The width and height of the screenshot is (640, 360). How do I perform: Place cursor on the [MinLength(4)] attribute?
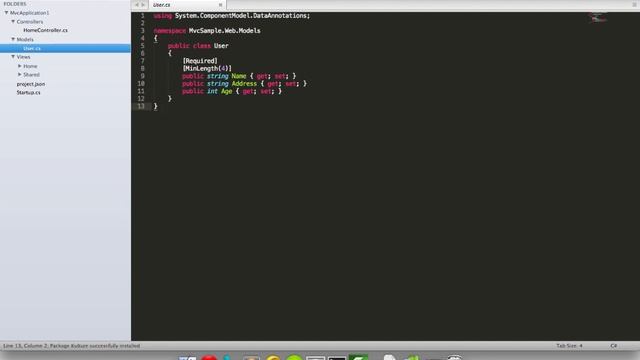(x=207, y=69)
